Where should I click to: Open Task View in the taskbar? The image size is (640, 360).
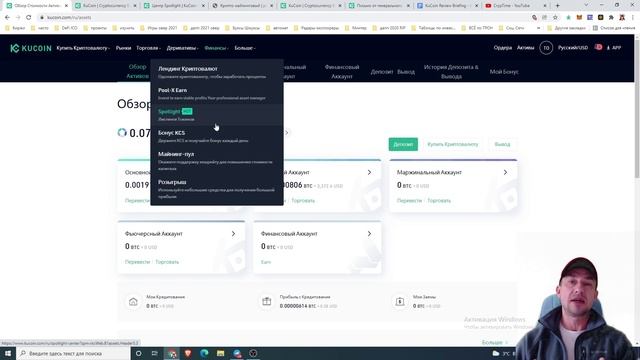pyautogui.click(x=155, y=353)
